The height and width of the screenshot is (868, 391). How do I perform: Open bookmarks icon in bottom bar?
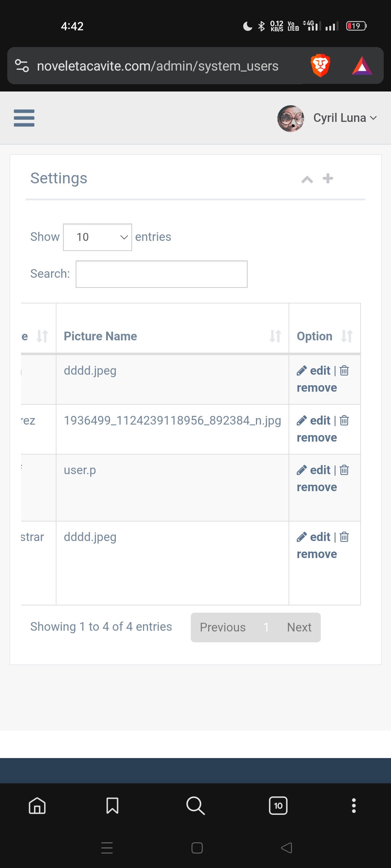coord(112,806)
